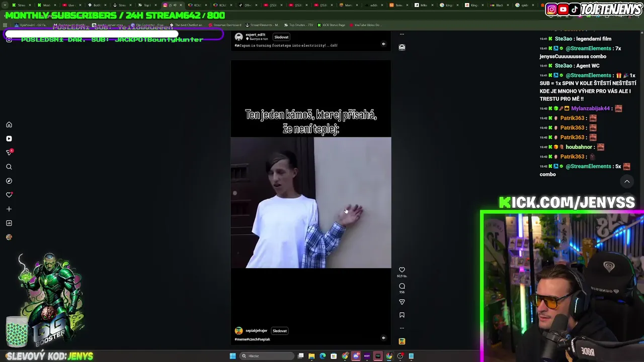644x362 pixels.
Task: Create a new post with plus icon
Action: tap(9, 209)
